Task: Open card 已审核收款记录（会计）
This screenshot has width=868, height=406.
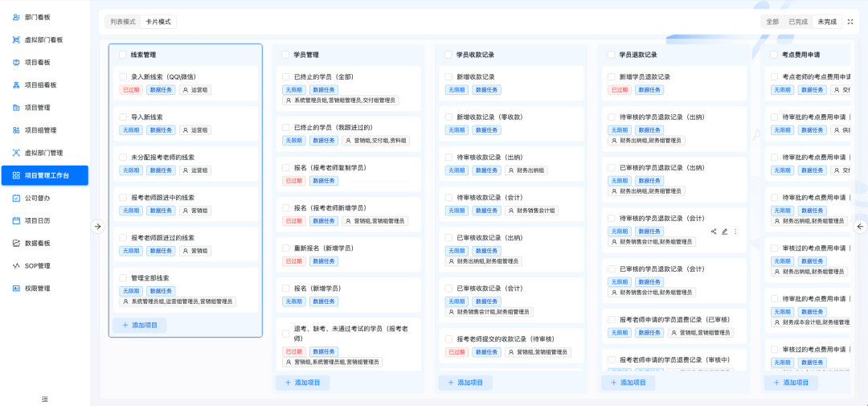Action: coord(511,300)
